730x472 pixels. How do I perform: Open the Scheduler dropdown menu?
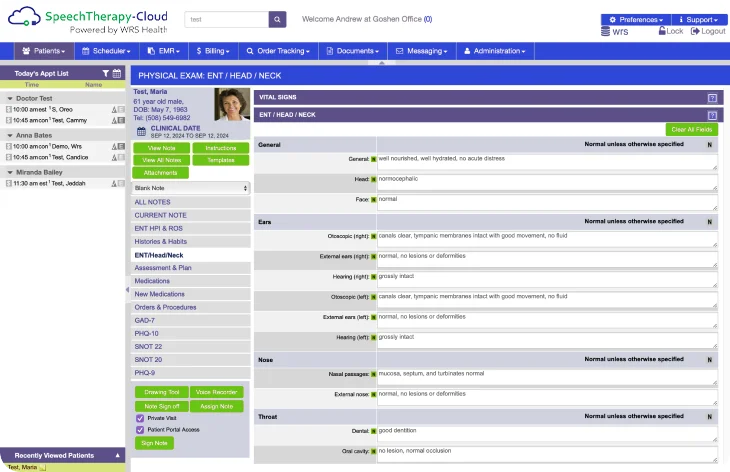tap(106, 51)
